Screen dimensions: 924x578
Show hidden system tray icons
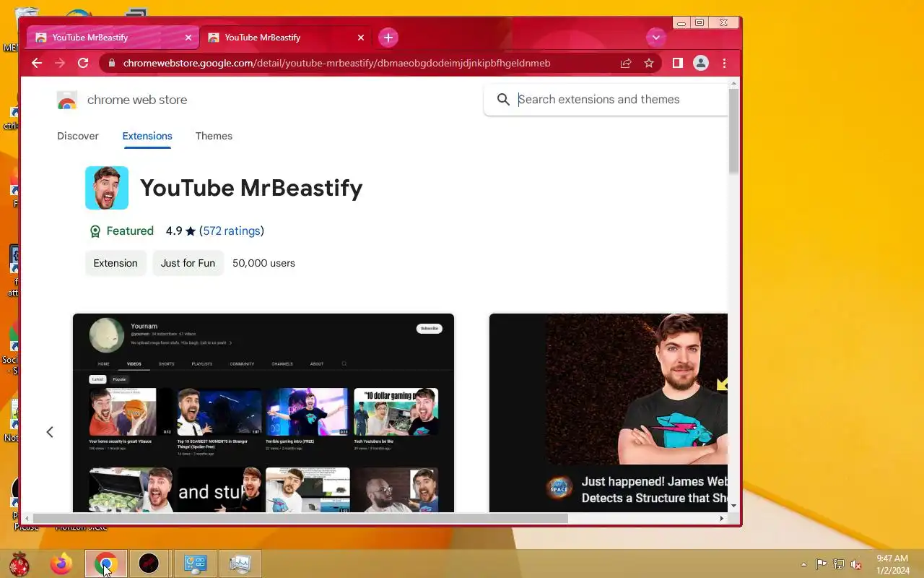pos(803,564)
